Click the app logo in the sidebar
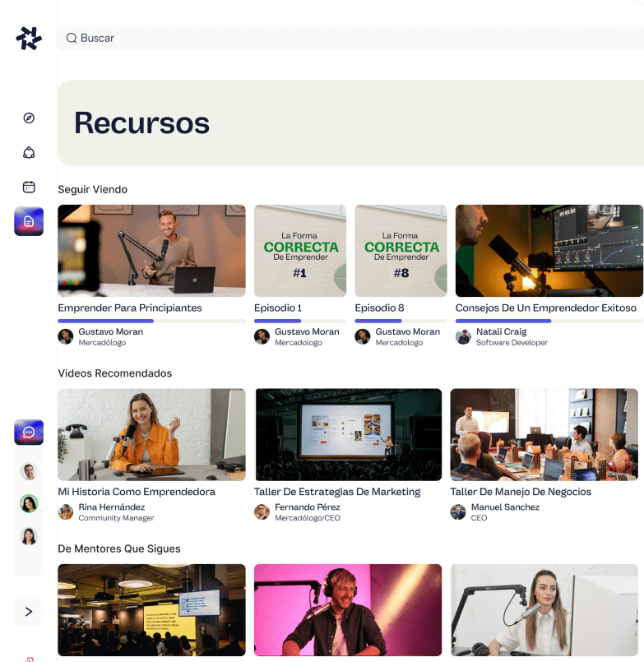 click(29, 39)
